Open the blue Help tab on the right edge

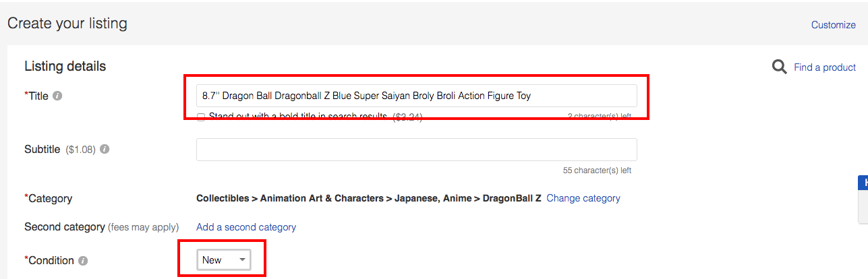[x=863, y=183]
